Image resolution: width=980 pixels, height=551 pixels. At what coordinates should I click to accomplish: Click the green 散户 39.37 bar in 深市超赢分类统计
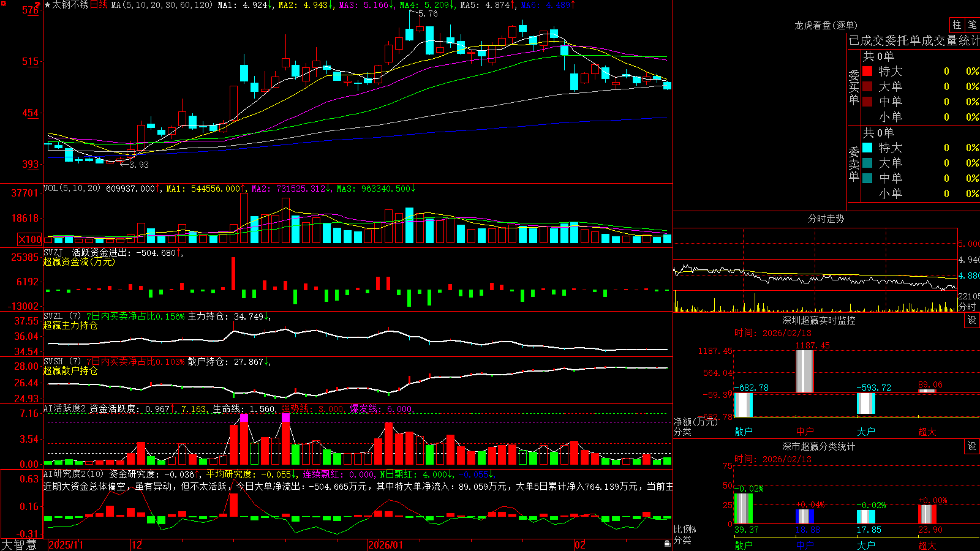(743, 509)
